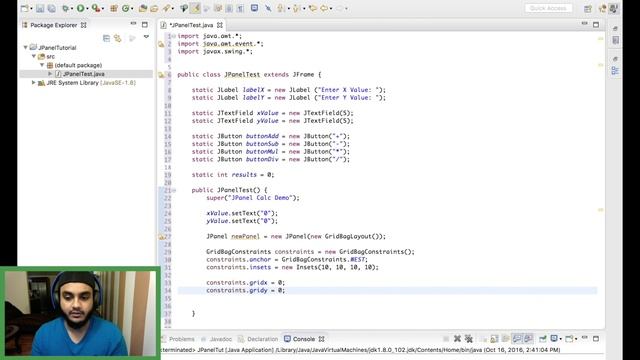Click the Save toolbar icon
The height and width of the screenshot is (360, 640).
40,8
